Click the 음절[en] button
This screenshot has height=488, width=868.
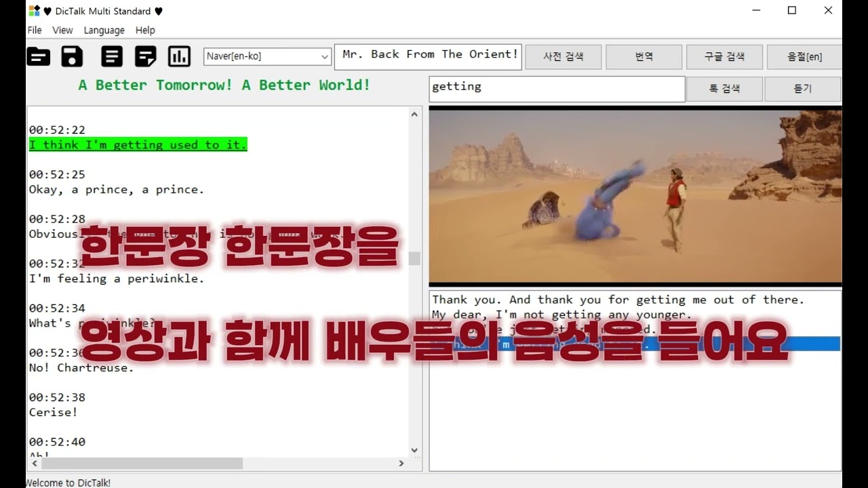click(804, 57)
